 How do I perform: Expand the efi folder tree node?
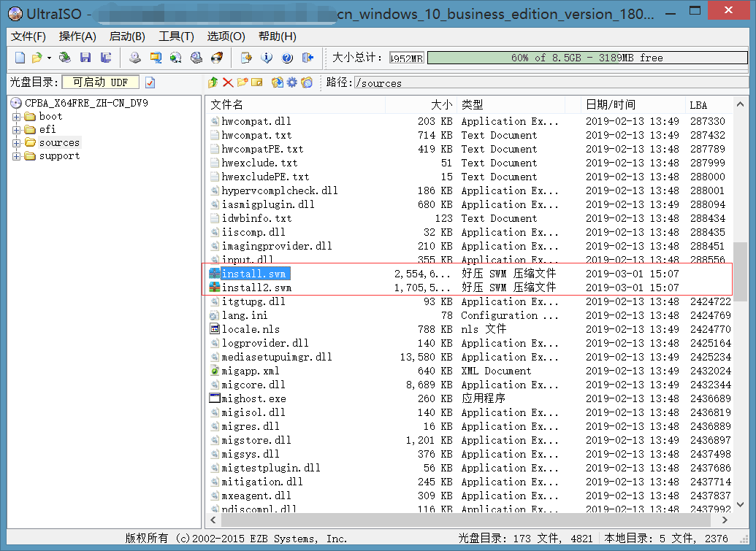point(16,130)
